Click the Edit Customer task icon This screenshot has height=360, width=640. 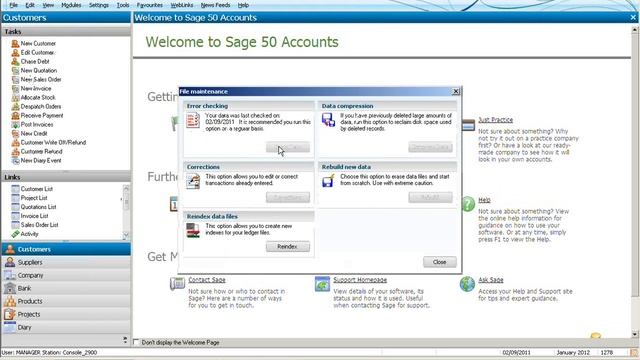click(15, 52)
